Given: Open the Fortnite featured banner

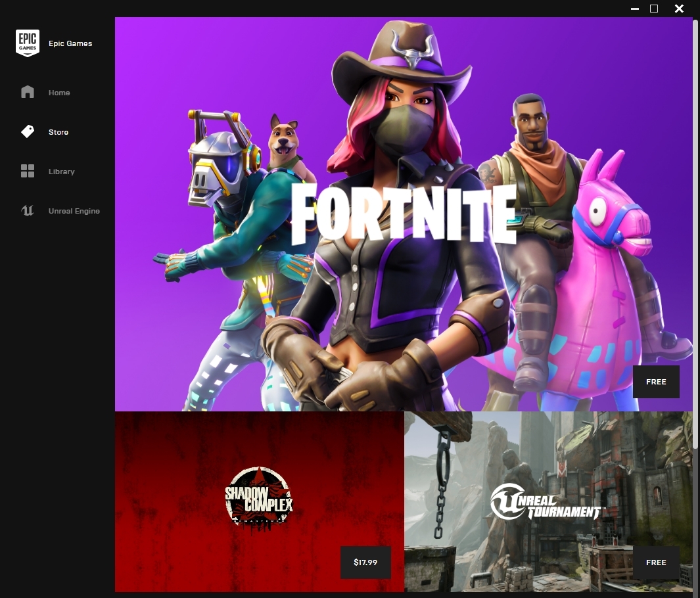Looking at the screenshot, I should click(x=404, y=214).
